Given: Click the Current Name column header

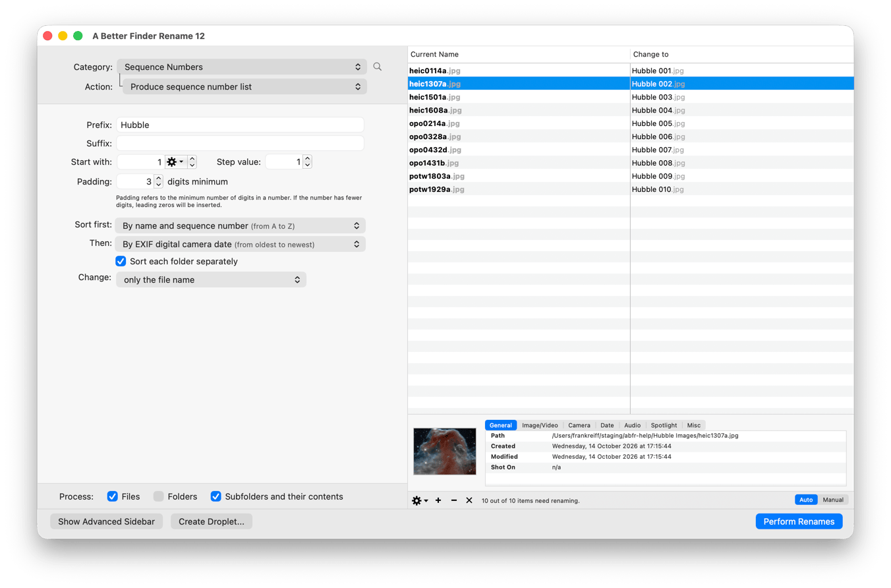Looking at the screenshot, I should [x=519, y=54].
